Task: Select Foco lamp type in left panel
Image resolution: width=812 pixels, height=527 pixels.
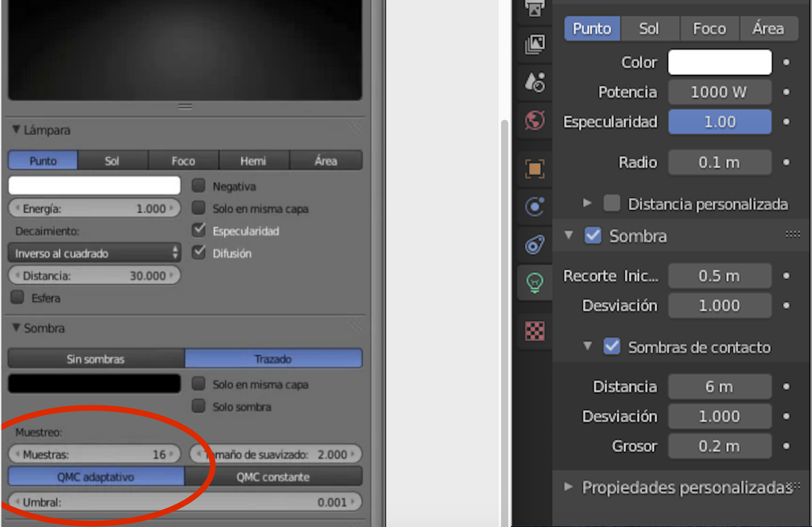Action: [x=183, y=161]
